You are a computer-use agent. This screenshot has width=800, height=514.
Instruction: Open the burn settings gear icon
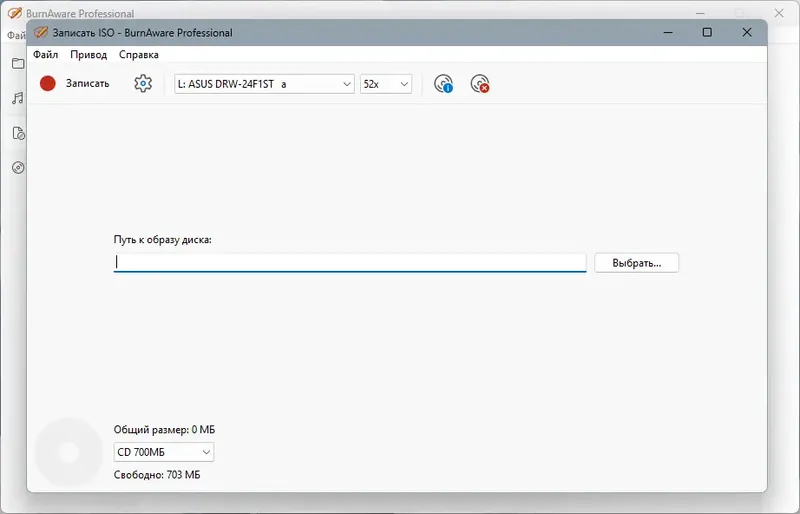coord(143,84)
